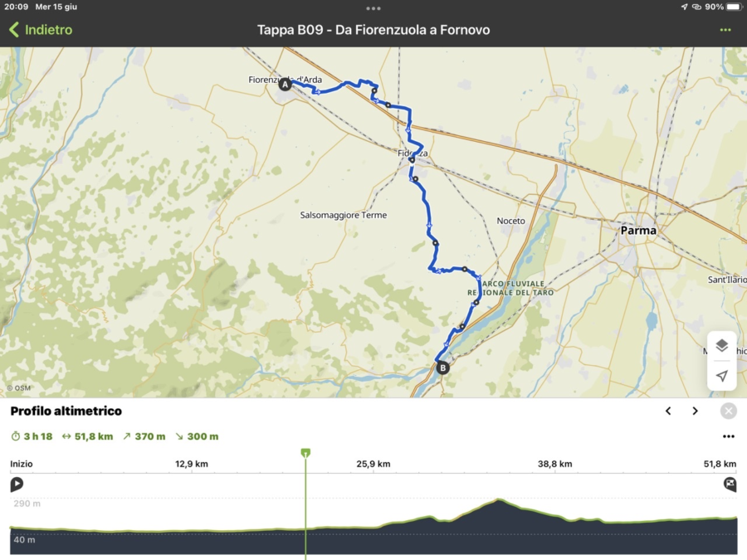Tap start marker A on the map
Viewport: 747px width, 560px height.
pos(285,85)
